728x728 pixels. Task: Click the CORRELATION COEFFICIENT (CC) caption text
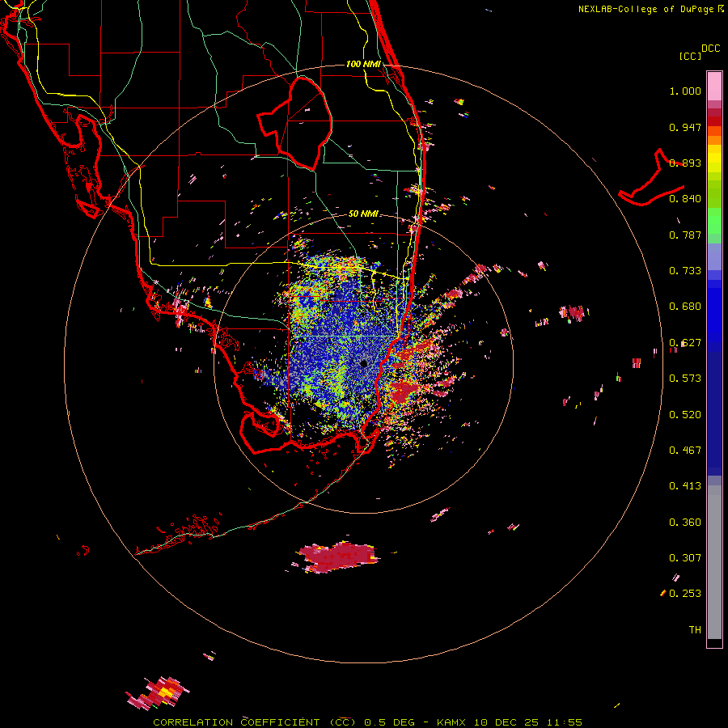coord(255,722)
